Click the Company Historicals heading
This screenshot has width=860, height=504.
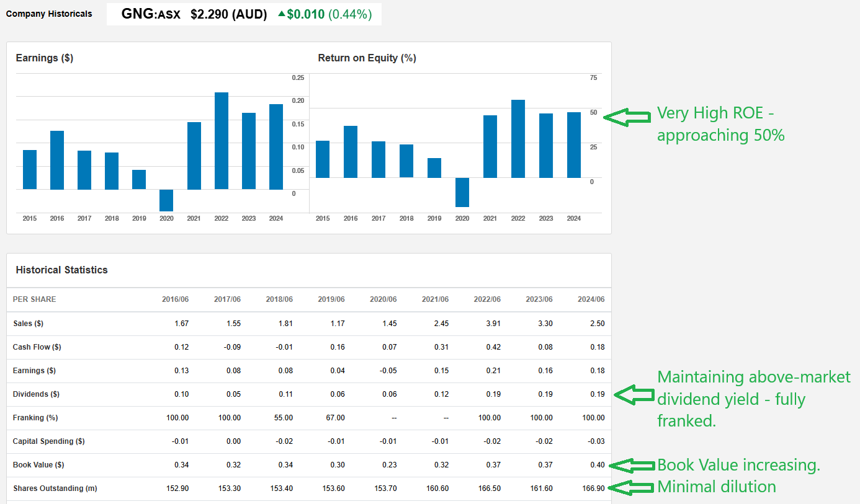click(49, 14)
